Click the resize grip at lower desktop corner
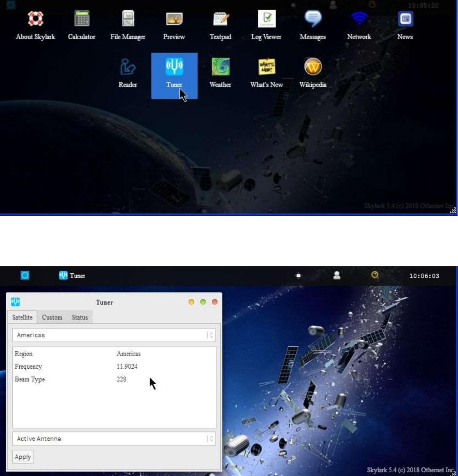 click(454, 473)
